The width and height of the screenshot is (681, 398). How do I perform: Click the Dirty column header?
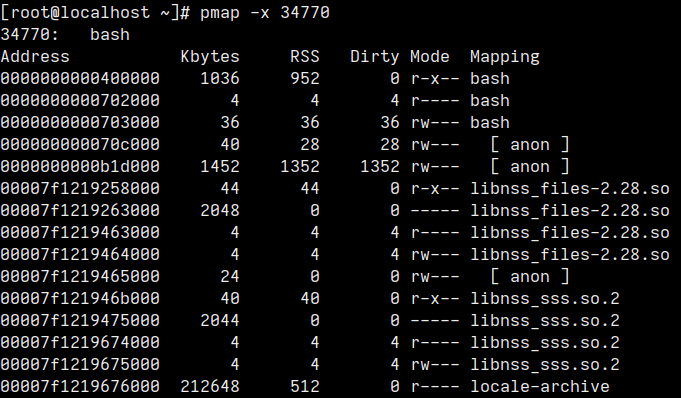(x=375, y=57)
